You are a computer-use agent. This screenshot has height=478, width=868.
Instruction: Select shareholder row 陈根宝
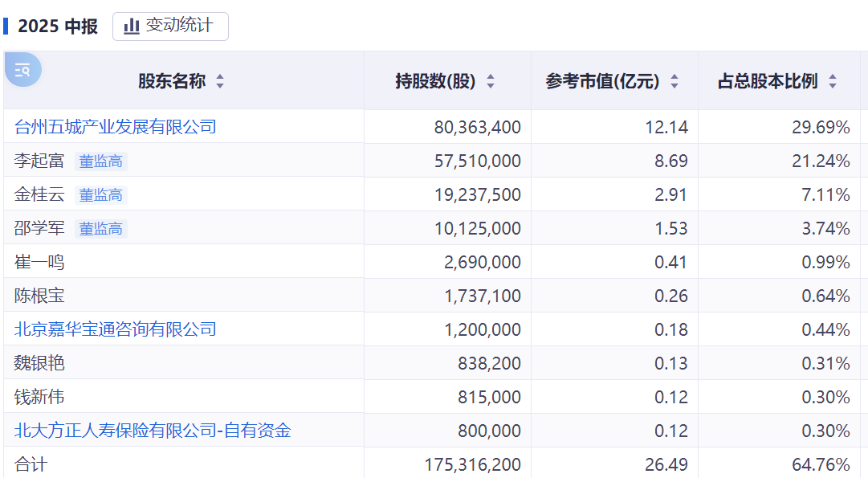pyautogui.click(x=39, y=296)
